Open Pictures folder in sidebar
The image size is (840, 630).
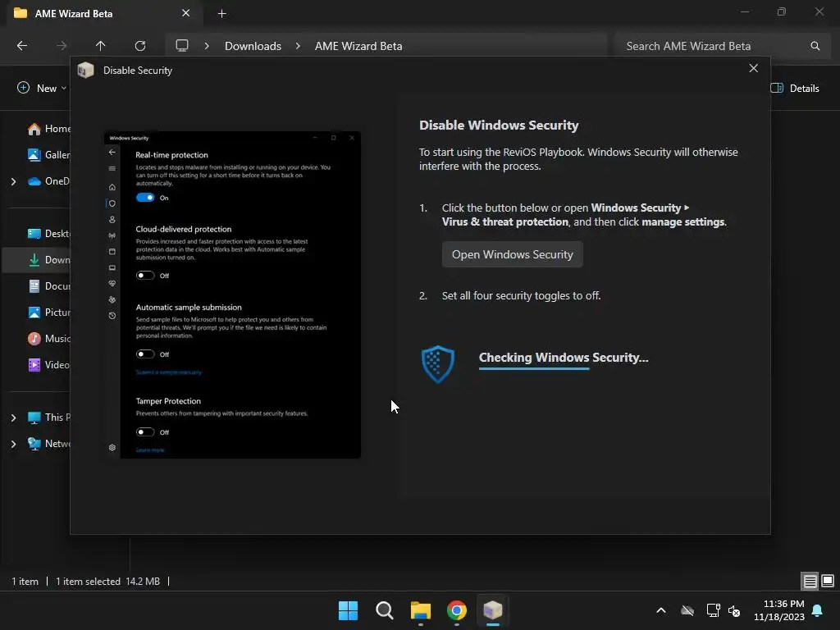[48, 313]
